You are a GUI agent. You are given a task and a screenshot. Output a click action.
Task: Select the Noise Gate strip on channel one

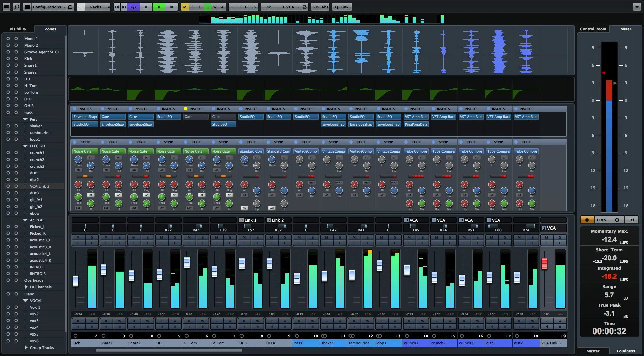[85, 151]
